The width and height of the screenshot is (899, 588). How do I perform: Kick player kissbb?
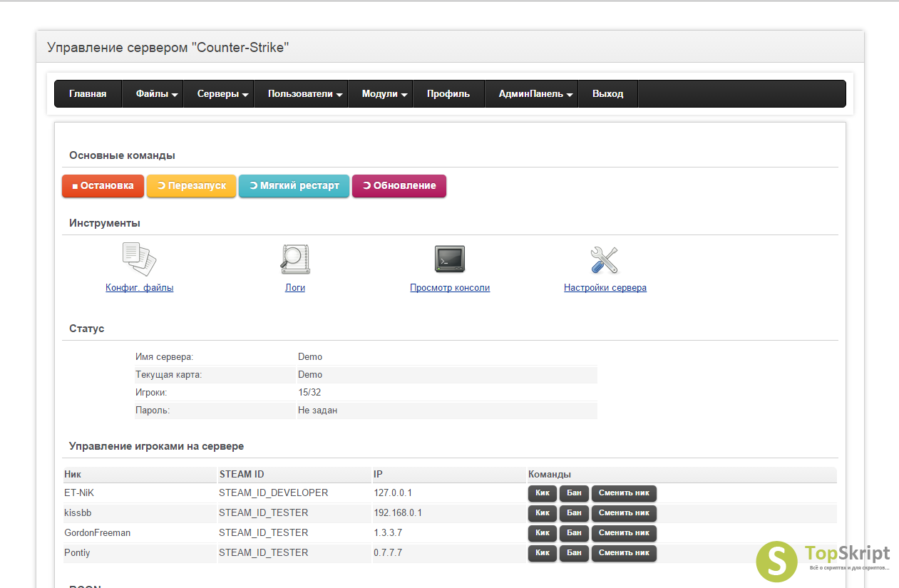point(543,513)
